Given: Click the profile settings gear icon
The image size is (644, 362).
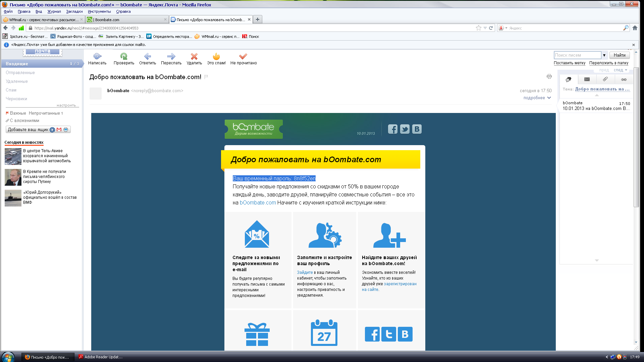Looking at the screenshot, I should [x=325, y=235].
